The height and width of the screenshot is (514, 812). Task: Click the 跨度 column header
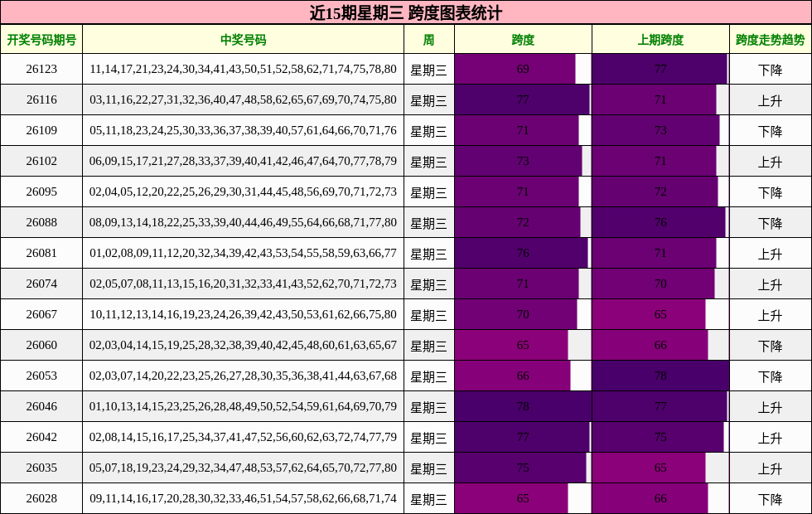tap(523, 40)
